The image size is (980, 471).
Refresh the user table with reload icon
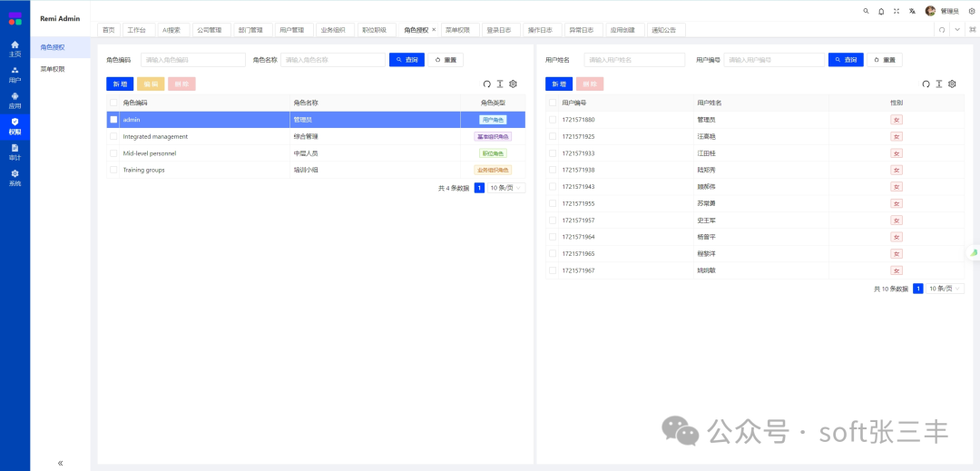point(926,83)
